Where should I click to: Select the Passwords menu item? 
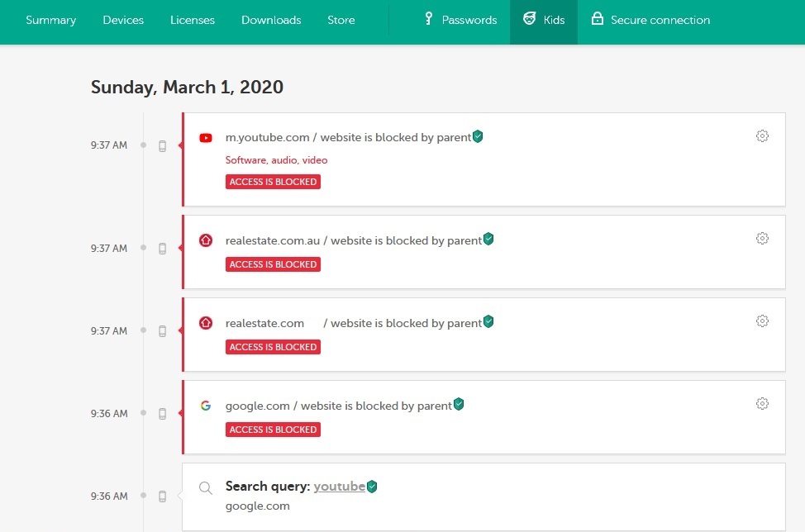coord(460,20)
